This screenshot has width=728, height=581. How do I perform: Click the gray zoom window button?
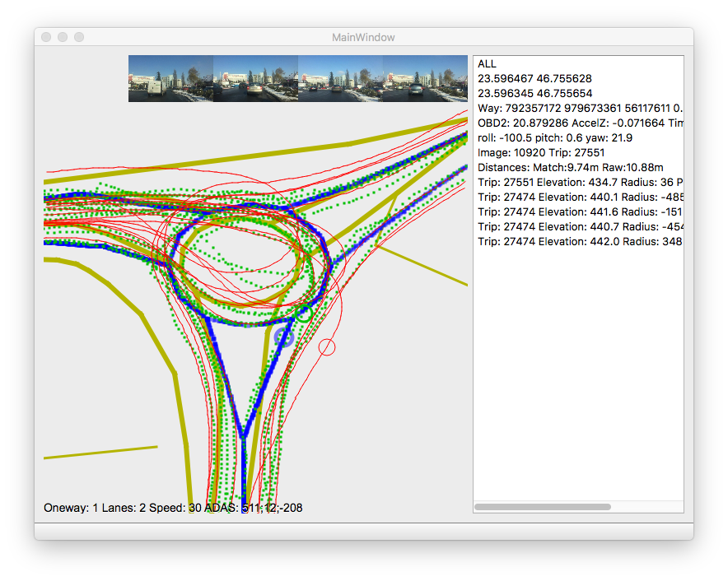click(79, 37)
